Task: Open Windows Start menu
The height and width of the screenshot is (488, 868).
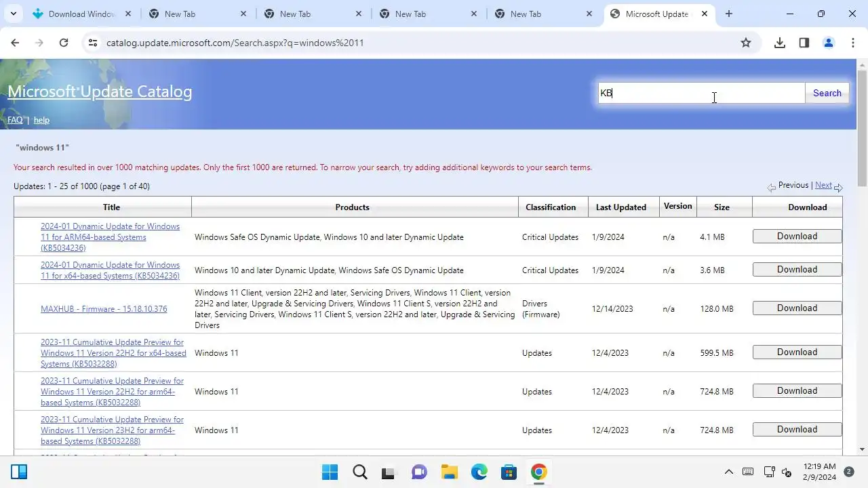Action: (x=330, y=472)
